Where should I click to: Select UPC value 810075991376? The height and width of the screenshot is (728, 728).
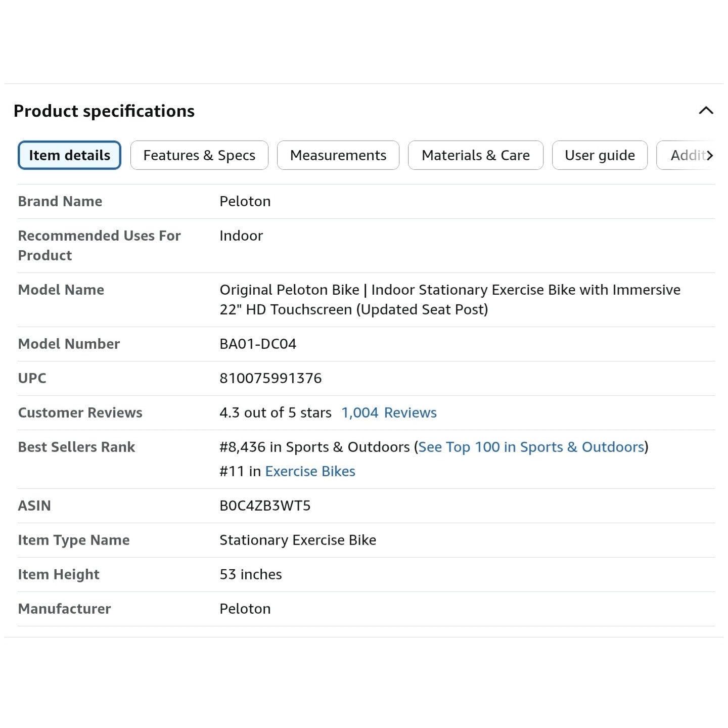tap(270, 378)
